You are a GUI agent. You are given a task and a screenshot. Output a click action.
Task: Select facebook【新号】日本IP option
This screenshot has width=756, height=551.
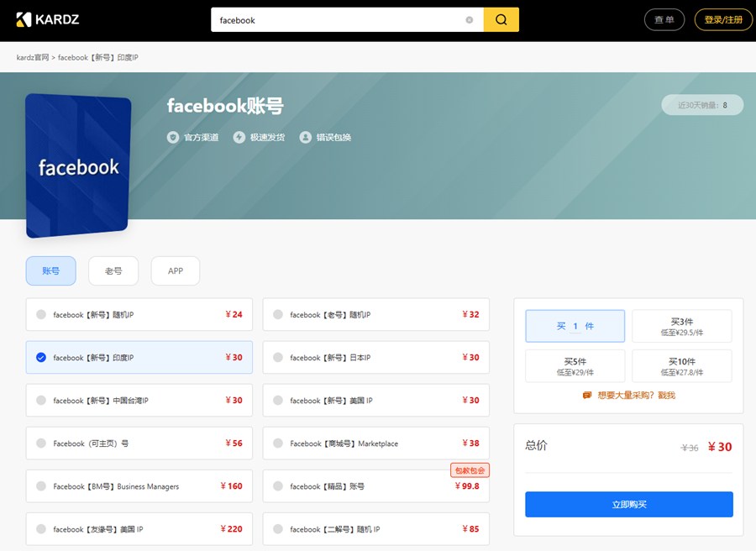click(x=376, y=357)
